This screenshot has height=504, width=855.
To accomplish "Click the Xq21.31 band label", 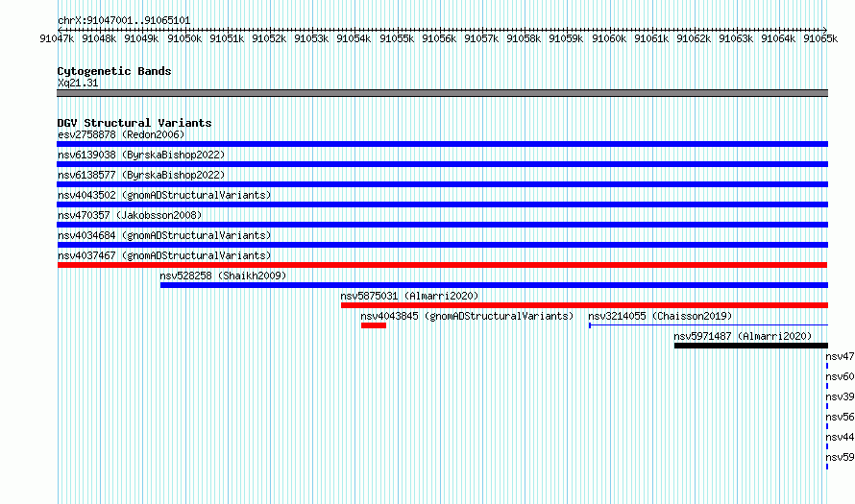I will [x=78, y=83].
